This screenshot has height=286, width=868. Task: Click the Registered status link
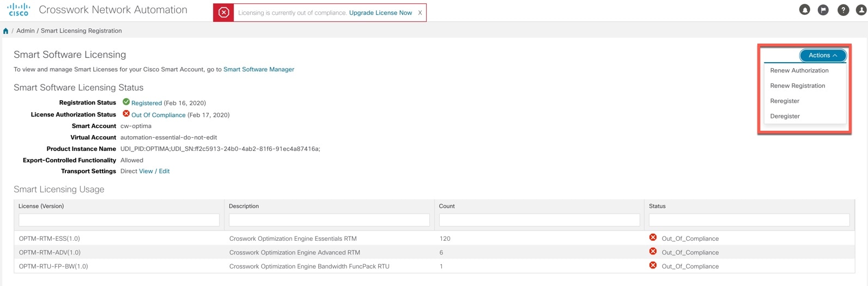[x=147, y=103]
